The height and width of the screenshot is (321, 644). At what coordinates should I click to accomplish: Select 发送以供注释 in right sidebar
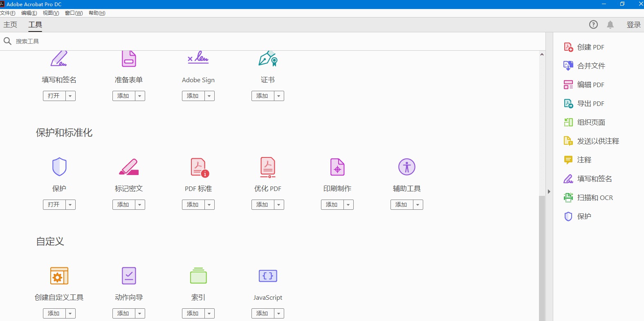click(x=591, y=141)
